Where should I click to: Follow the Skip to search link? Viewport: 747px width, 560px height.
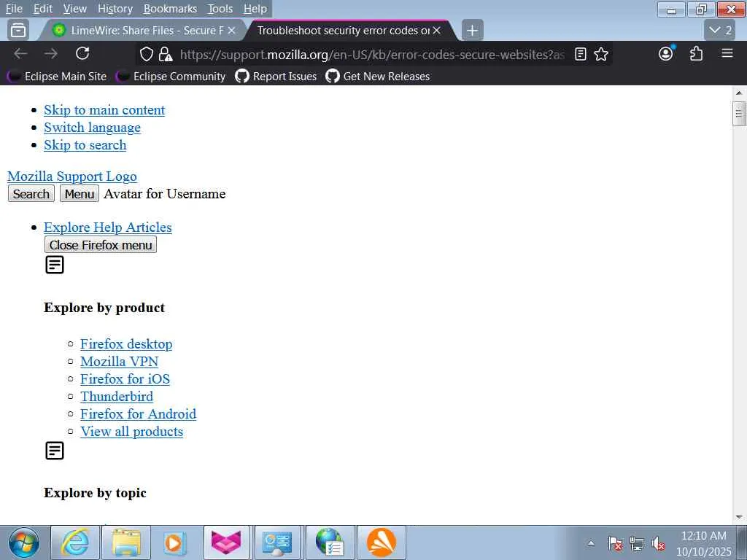point(85,145)
